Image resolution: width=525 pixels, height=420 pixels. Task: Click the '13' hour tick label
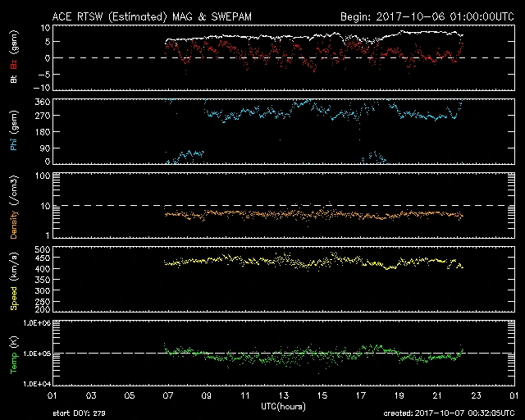point(284,395)
